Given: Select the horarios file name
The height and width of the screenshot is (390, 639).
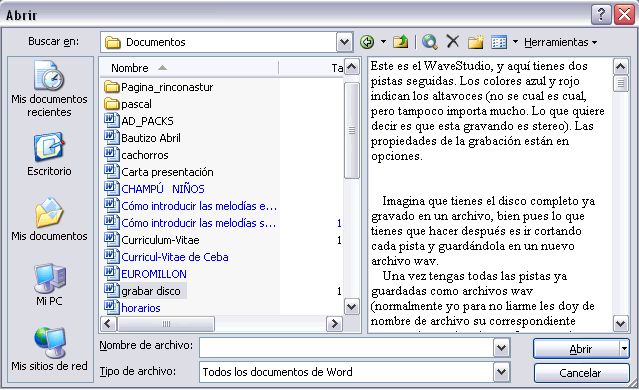Looking at the screenshot, I should tap(141, 308).
